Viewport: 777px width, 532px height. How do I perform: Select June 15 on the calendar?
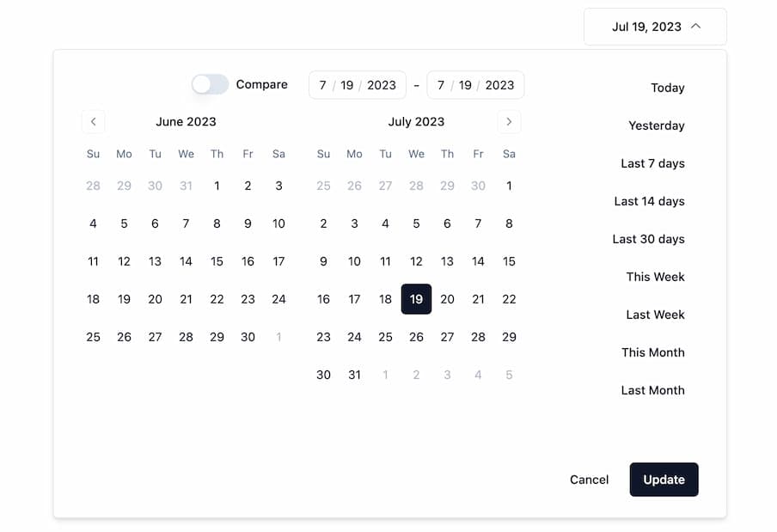tap(217, 261)
